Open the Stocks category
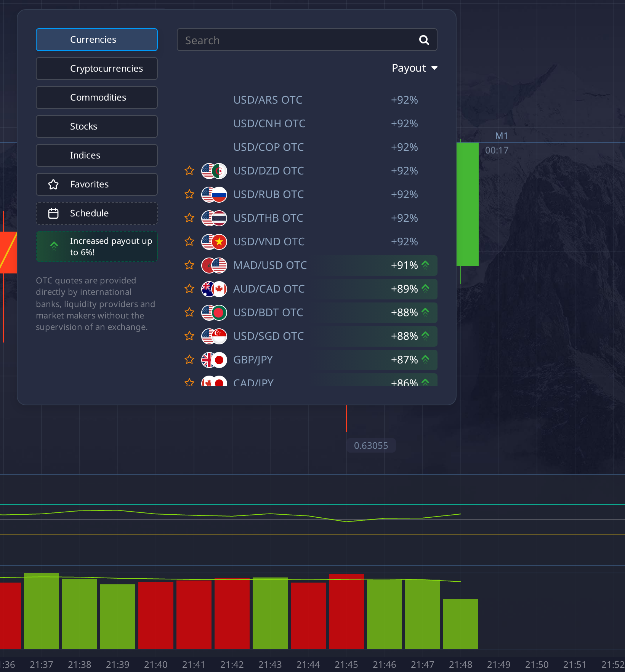 (x=97, y=126)
